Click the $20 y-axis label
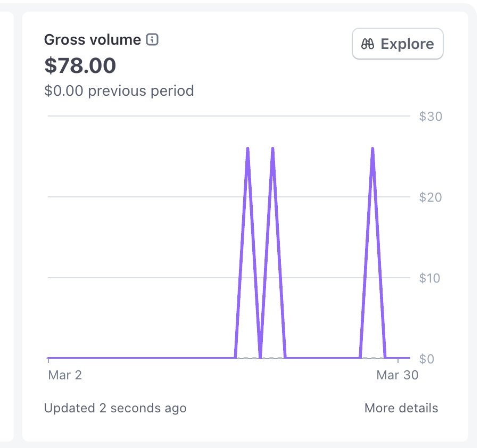 tap(430, 197)
